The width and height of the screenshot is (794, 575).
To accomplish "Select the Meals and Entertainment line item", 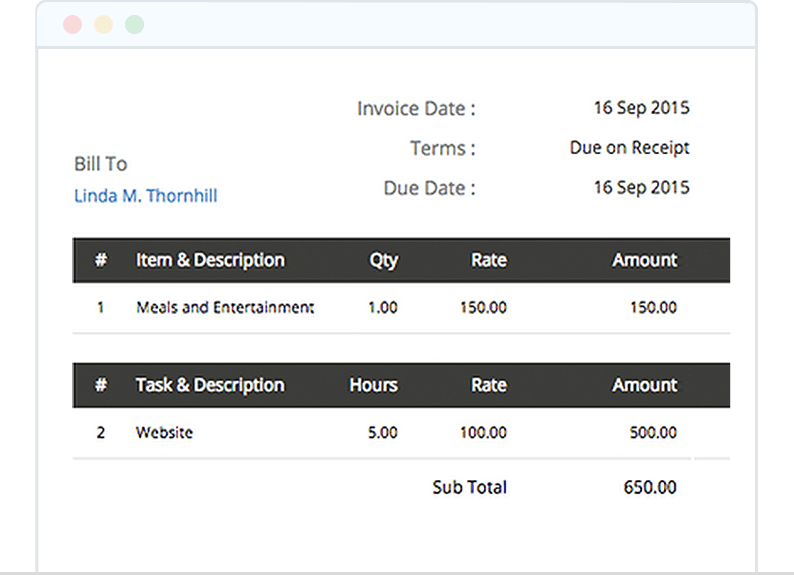I will pyautogui.click(x=225, y=308).
